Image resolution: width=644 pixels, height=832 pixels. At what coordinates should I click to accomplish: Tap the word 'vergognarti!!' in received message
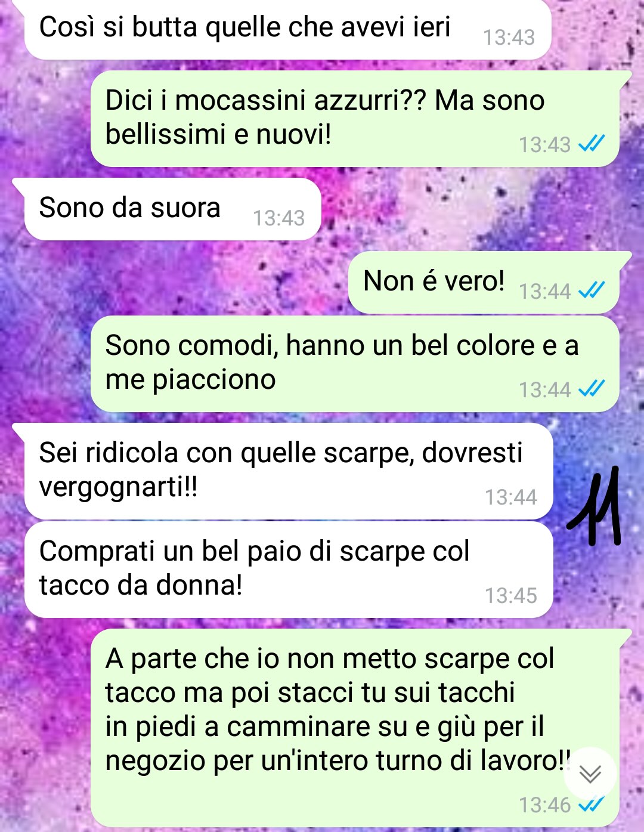pyautogui.click(x=118, y=487)
